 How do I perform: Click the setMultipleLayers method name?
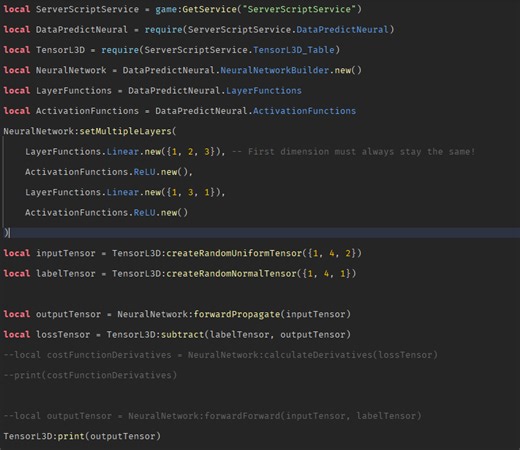pos(125,131)
